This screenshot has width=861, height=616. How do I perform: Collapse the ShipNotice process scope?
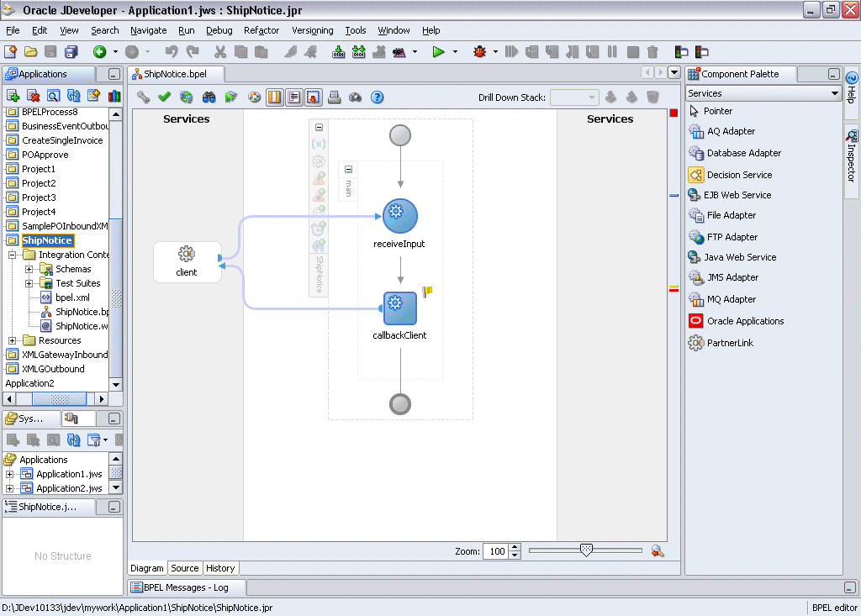tap(319, 128)
